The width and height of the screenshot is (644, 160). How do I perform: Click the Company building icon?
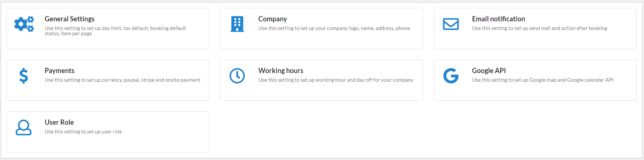[x=237, y=24]
